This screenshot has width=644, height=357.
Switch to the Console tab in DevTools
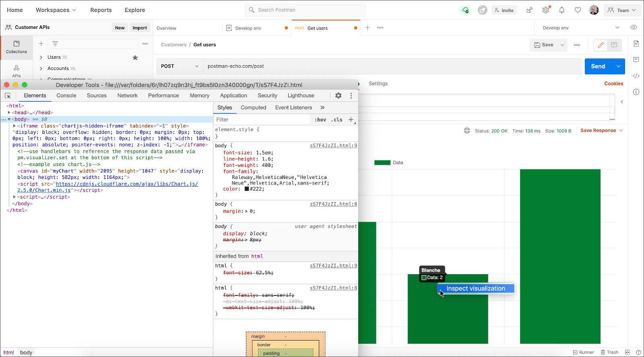[x=66, y=96]
